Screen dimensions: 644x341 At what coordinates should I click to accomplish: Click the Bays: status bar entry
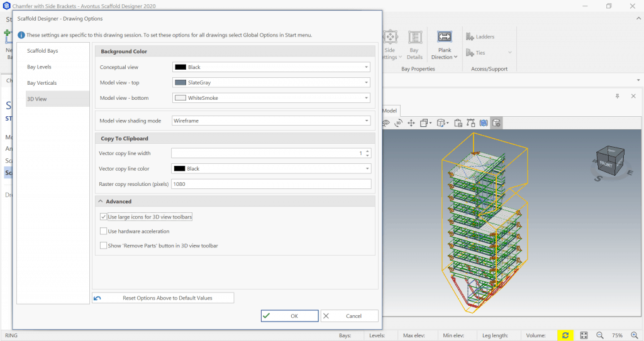345,335
